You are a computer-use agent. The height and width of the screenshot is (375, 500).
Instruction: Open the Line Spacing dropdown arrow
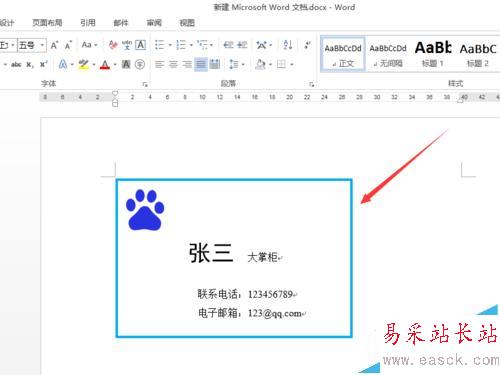pyautogui.click(x=243, y=64)
